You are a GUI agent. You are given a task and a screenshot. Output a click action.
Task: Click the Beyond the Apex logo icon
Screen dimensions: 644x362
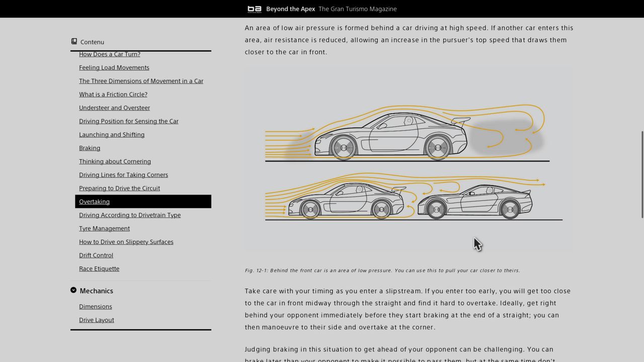(x=255, y=9)
